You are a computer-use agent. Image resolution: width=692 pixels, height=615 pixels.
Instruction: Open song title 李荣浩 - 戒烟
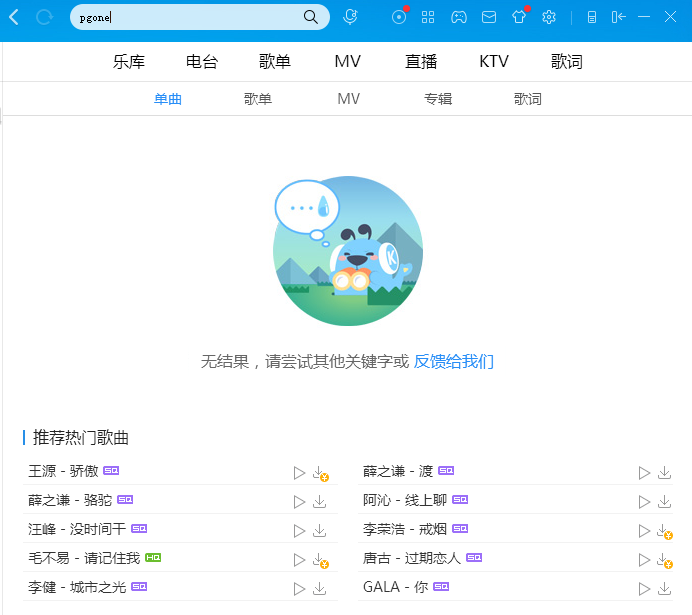click(405, 529)
